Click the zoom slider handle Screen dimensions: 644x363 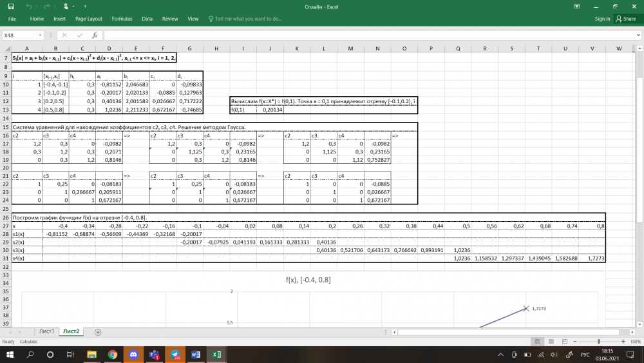[599, 342]
